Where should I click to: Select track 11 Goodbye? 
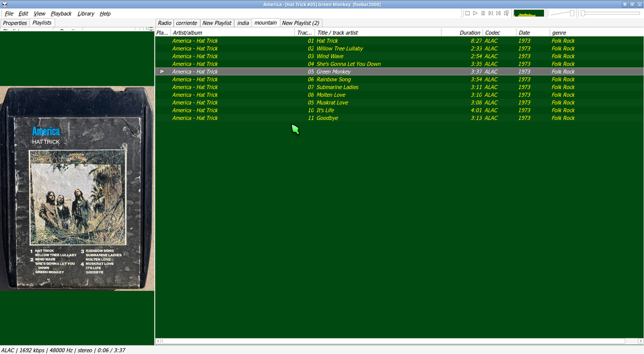(399, 118)
